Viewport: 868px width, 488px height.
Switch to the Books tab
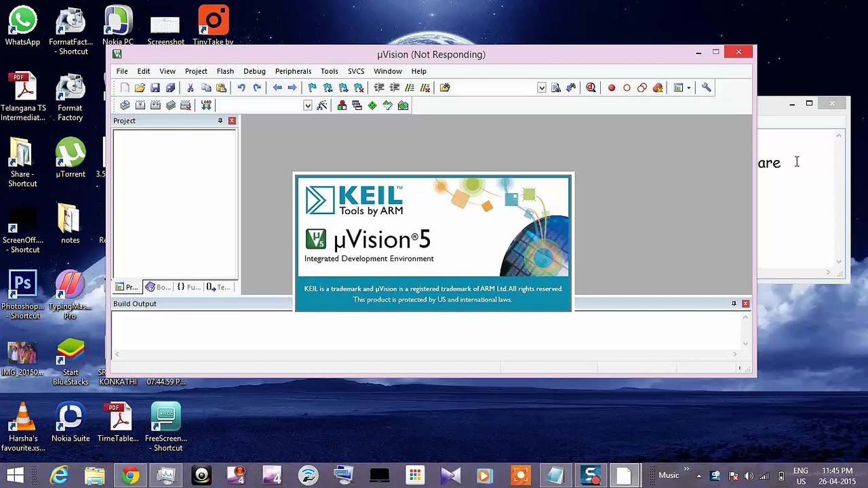[x=158, y=287]
